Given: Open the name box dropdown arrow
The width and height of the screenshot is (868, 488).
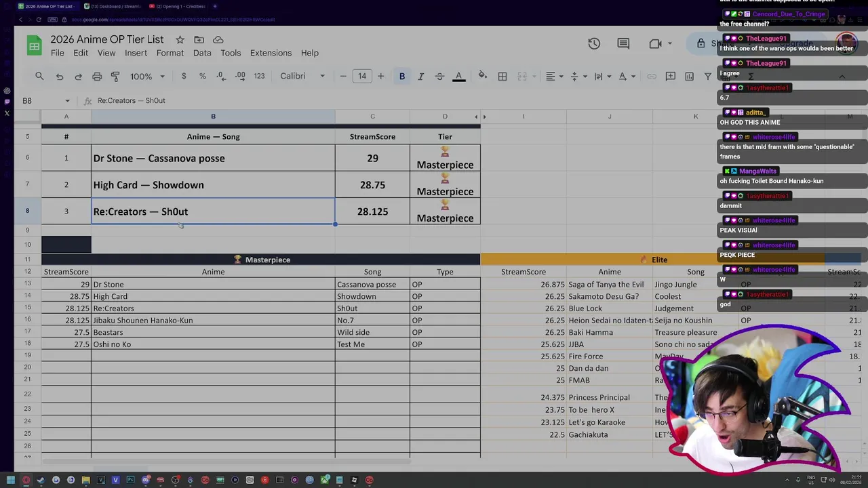Looking at the screenshot, I should (67, 101).
